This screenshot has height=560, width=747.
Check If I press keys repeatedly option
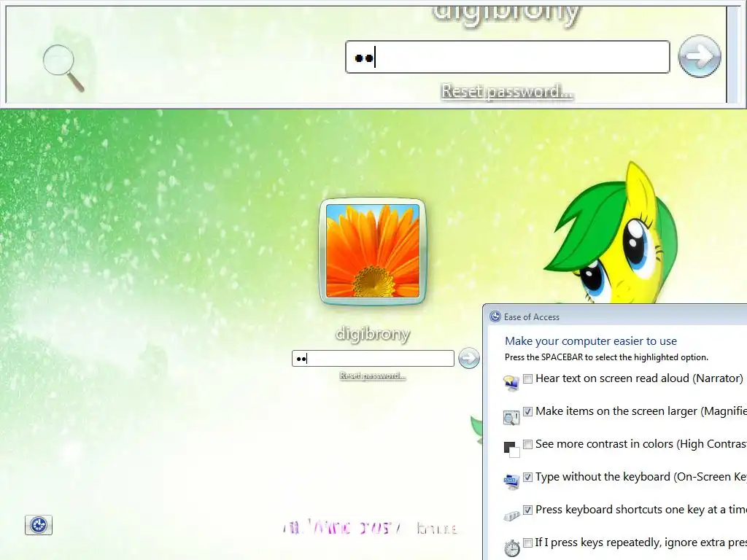click(528, 542)
